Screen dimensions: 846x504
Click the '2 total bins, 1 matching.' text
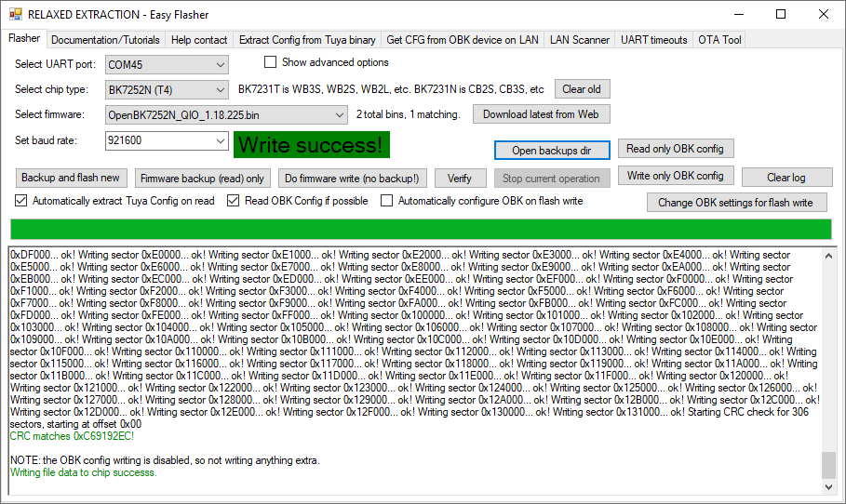(408, 114)
